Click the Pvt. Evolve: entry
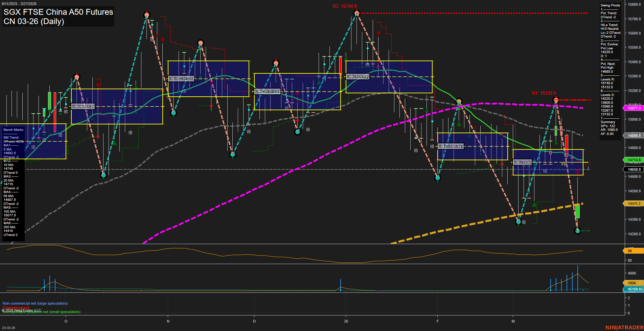Image resolution: width=644 pixels, height=331 pixels. tap(609, 44)
